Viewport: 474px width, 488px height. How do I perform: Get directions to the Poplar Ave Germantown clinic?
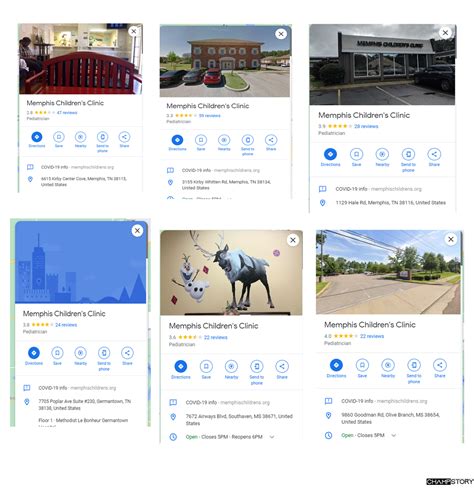click(x=34, y=353)
